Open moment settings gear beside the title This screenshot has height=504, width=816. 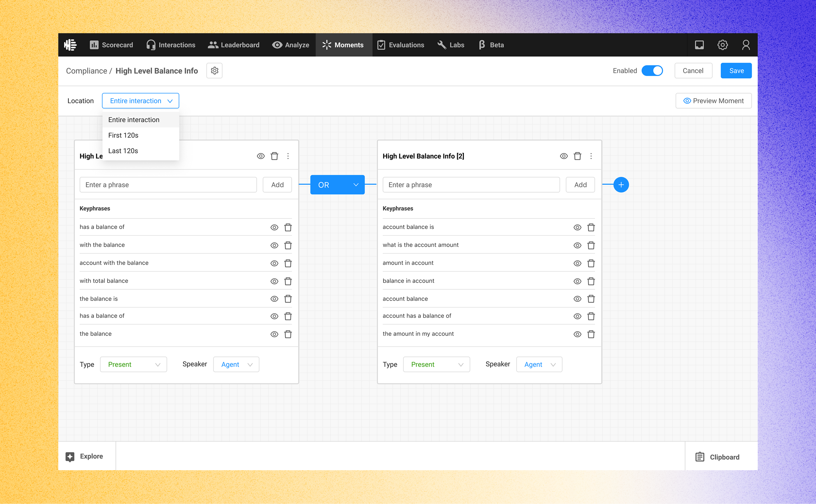coord(214,71)
